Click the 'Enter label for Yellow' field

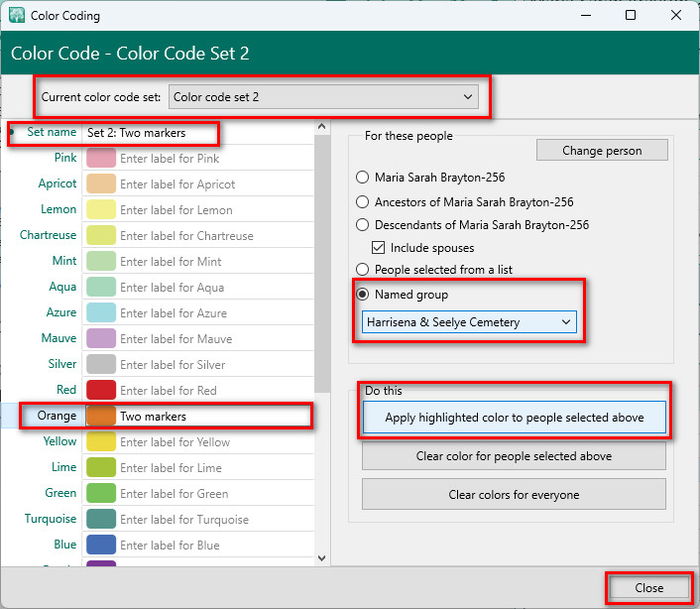216,442
